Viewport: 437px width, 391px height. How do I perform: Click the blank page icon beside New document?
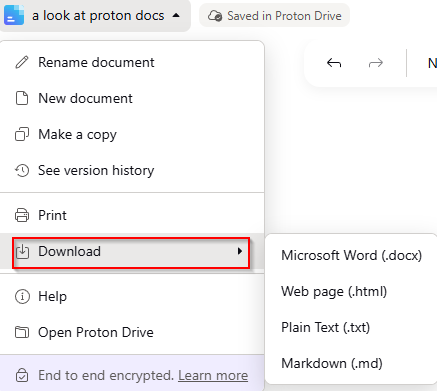pos(22,98)
